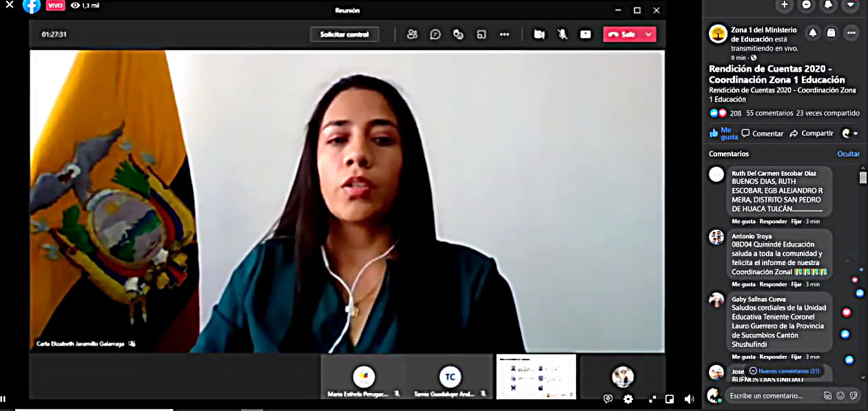Click the Ocultar comments link
868x411 pixels.
848,154
